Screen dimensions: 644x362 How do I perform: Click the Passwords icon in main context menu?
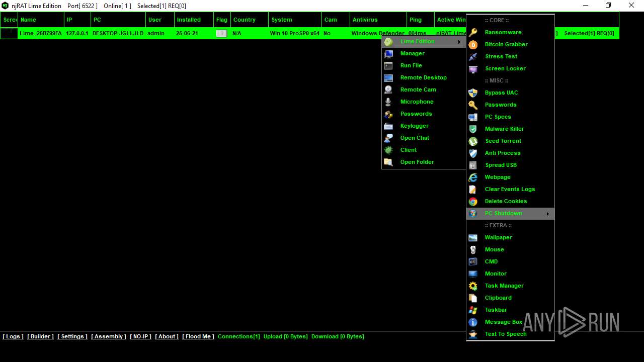pyautogui.click(x=388, y=114)
